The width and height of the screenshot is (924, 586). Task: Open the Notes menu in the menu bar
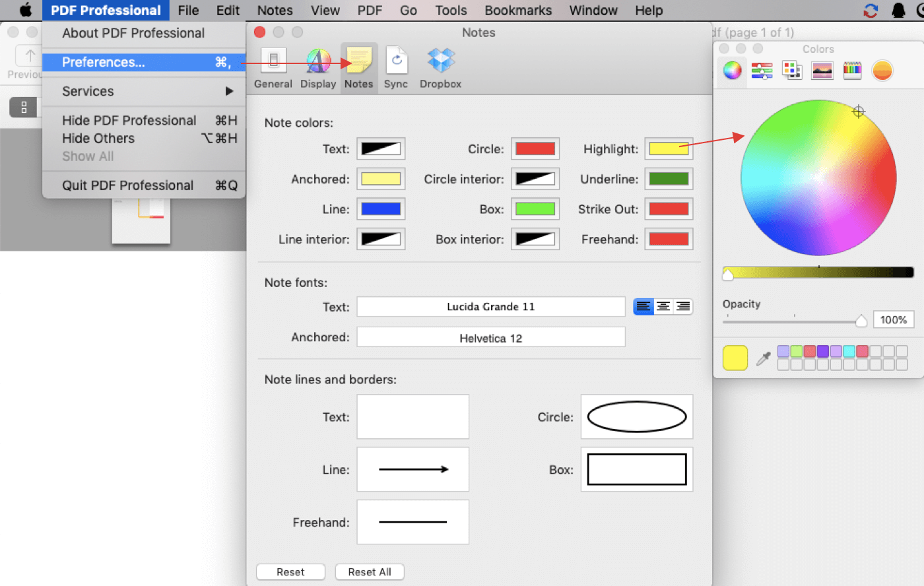(275, 10)
